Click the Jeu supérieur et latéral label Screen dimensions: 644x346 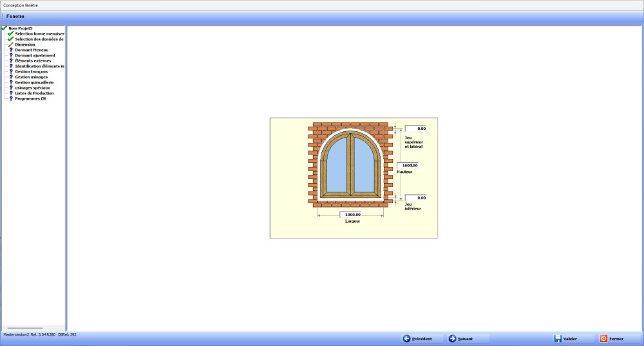pos(413,142)
